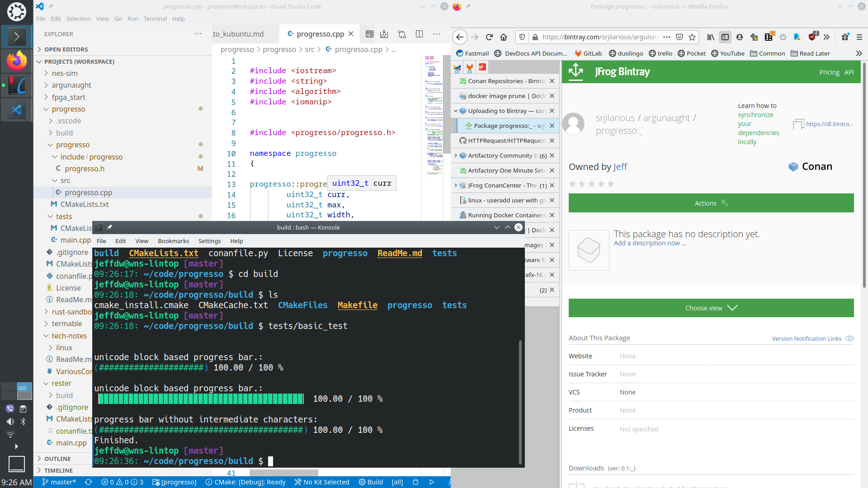Go back in Firefox history

click(x=460, y=37)
